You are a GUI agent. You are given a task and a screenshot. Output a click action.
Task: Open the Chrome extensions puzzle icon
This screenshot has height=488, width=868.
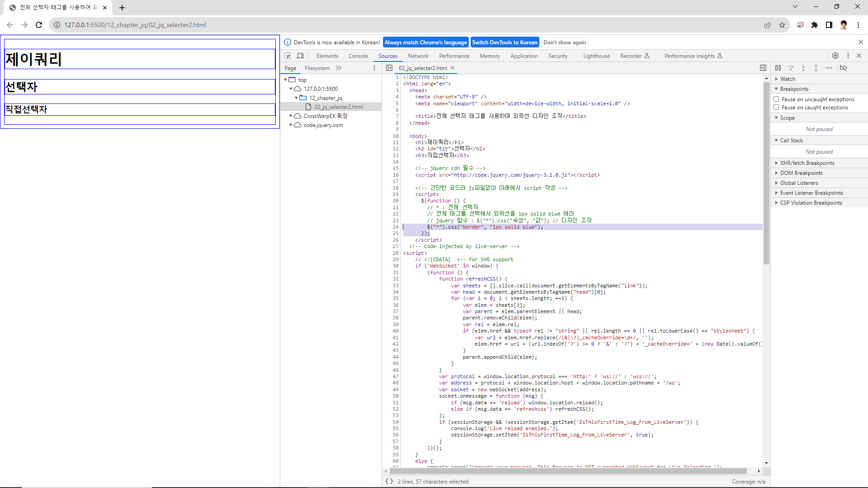815,25
